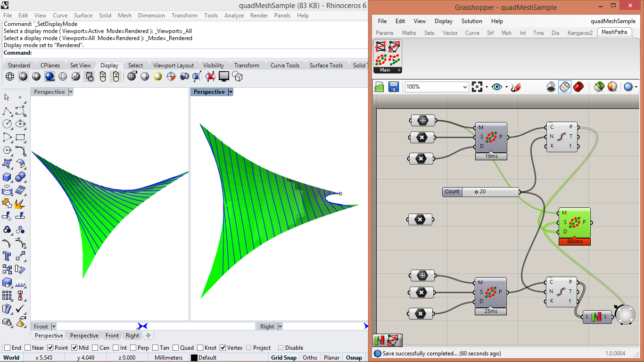The width and height of the screenshot is (644, 362).
Task: Click Zoom Extents icon in Grasshopper toolbar
Action: point(478,87)
